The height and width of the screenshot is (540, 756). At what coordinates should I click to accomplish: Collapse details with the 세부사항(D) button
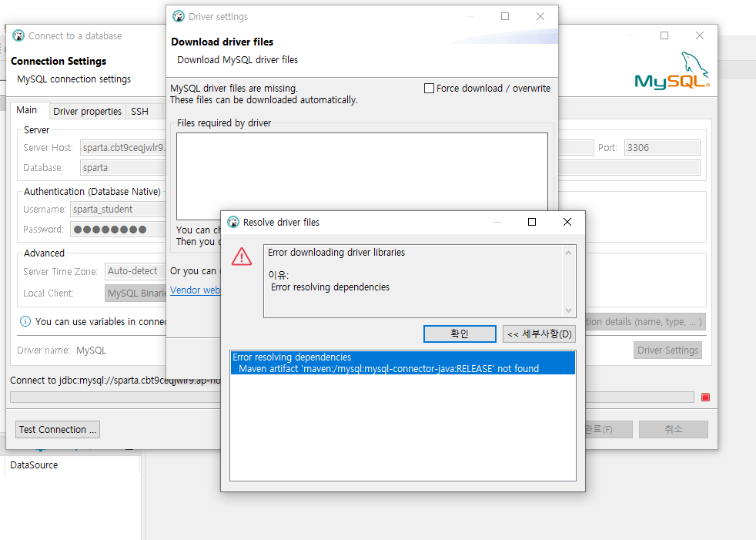[539, 334]
